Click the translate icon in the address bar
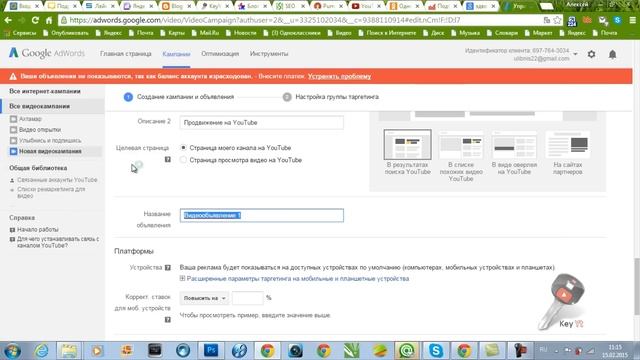Image resolution: width=640 pixels, height=360 pixels. click(x=547, y=20)
